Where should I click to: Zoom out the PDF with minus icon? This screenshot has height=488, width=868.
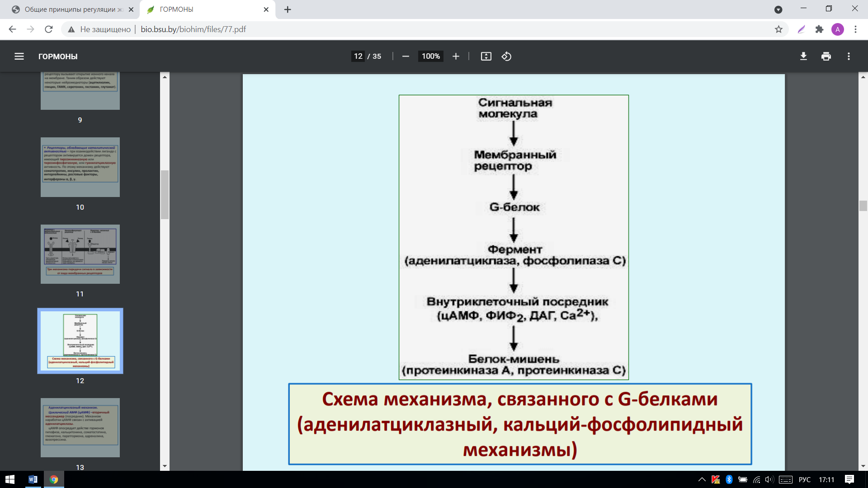pyautogui.click(x=406, y=56)
